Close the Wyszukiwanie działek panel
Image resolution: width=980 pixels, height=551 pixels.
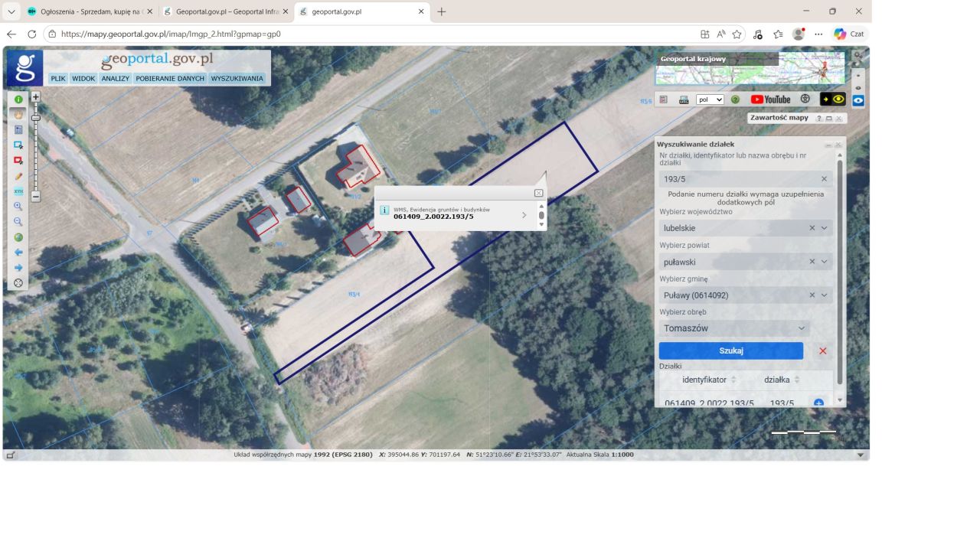coord(838,145)
